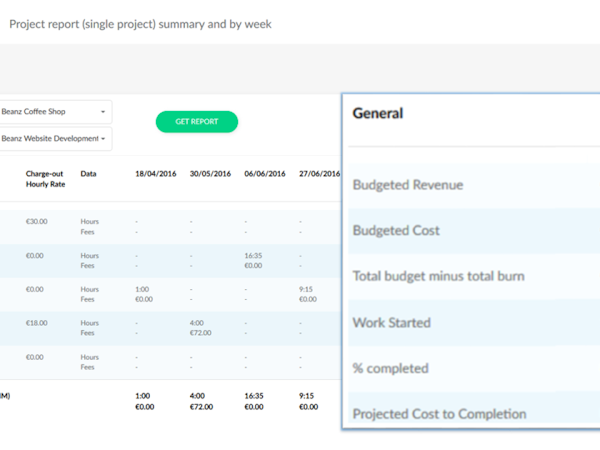The image size is (600, 450).
Task: Click the General panel heading
Action: [x=378, y=114]
